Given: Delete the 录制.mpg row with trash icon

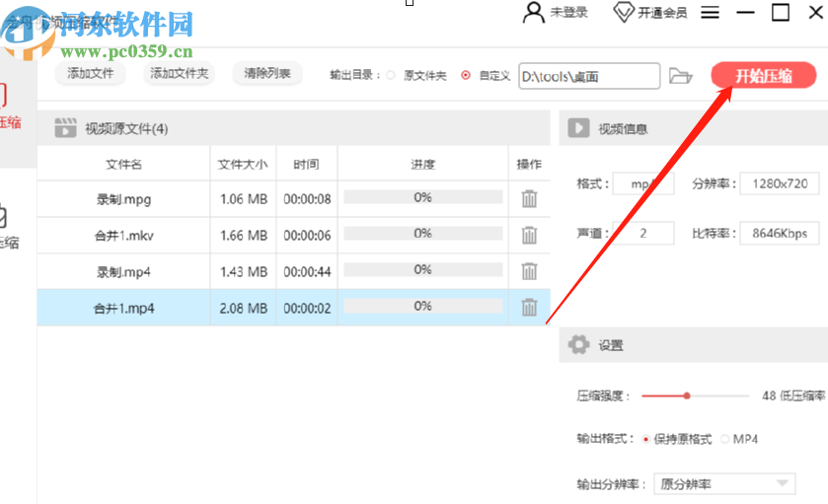Looking at the screenshot, I should pos(529,199).
